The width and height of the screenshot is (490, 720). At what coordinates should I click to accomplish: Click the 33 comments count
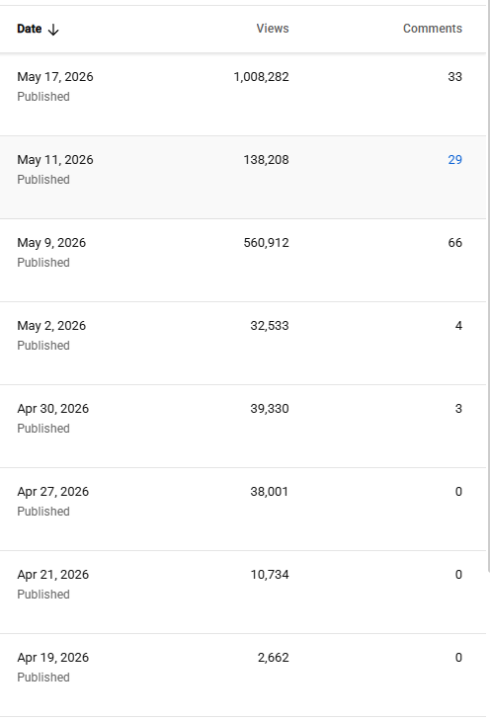455,77
